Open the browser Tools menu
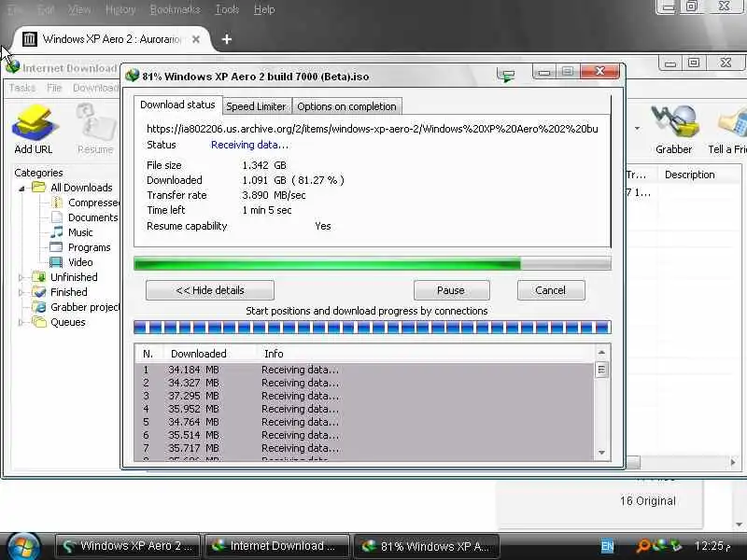This screenshot has height=560, width=747. tap(227, 9)
